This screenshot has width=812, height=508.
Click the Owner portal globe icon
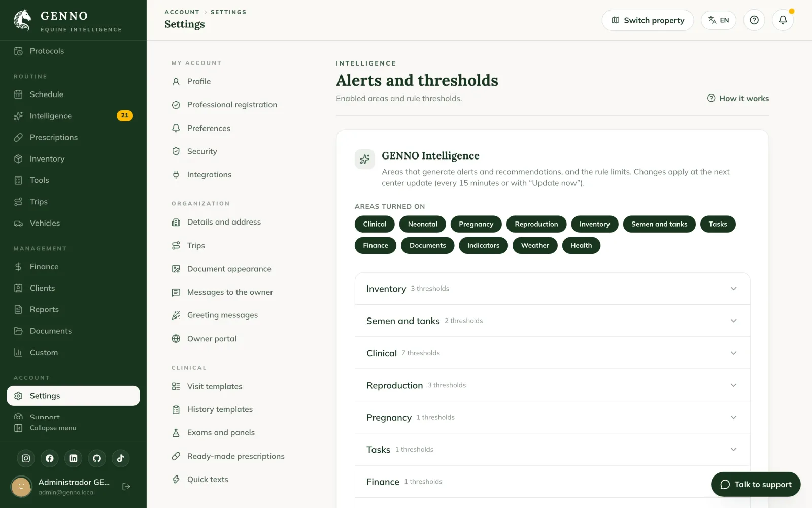pos(176,339)
